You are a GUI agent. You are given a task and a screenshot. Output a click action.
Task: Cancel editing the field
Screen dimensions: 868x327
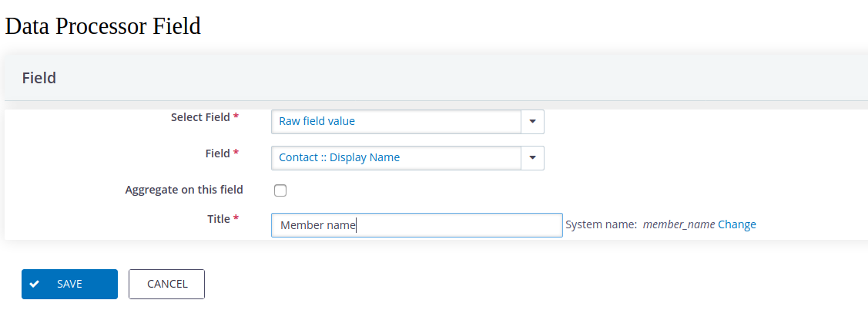[x=166, y=284]
